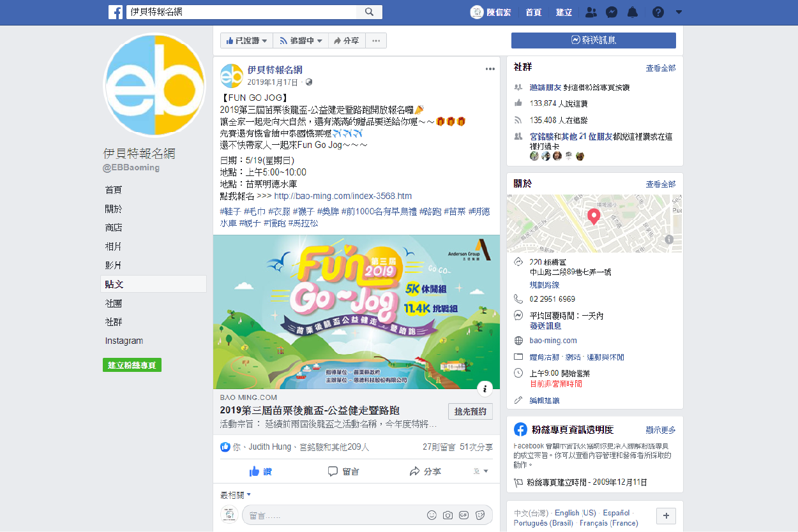Image resolution: width=798 pixels, height=532 pixels.
Task: Click the 分享 share button under the post
Action: (425, 471)
